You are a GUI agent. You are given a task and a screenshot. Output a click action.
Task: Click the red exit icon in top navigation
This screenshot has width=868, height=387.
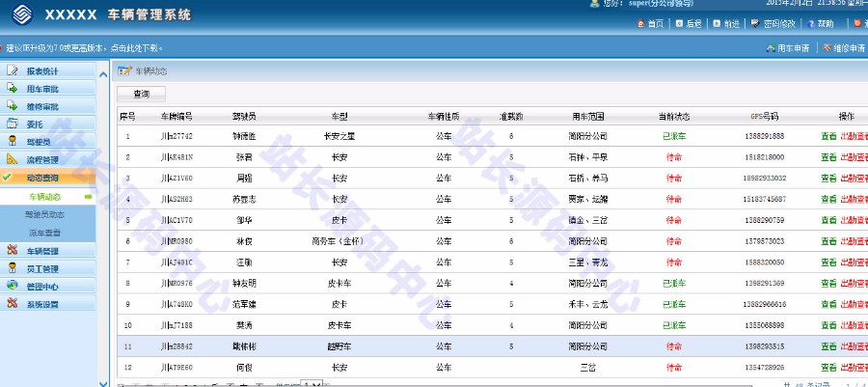pyautogui.click(x=858, y=24)
